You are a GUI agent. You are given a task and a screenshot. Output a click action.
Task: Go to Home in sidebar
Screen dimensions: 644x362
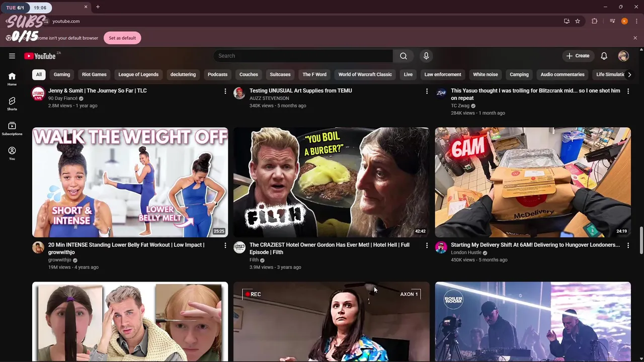pos(12,78)
